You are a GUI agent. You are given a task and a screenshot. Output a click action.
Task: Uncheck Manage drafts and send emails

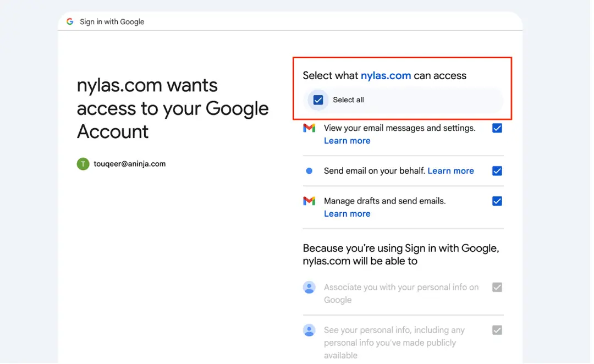[497, 201]
